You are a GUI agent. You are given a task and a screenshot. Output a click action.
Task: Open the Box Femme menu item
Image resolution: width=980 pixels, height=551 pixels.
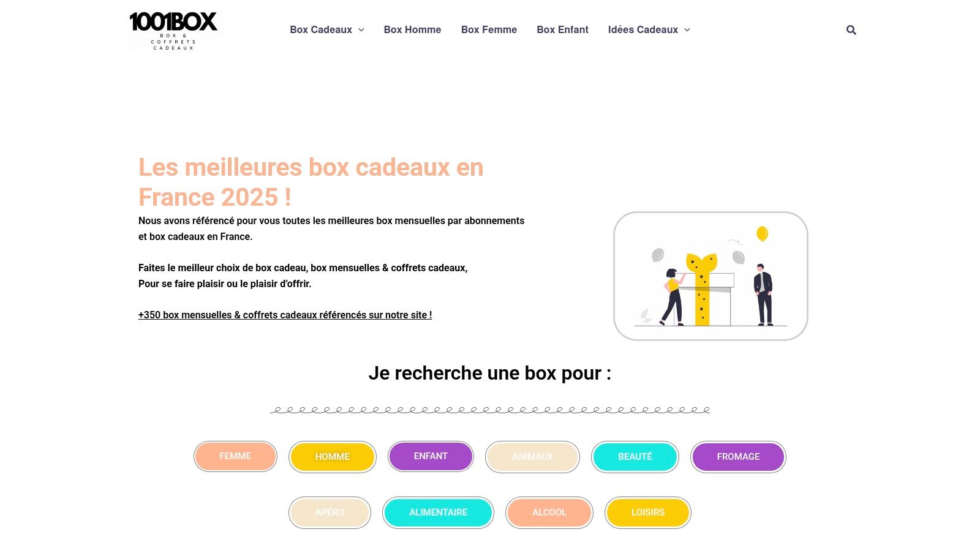pyautogui.click(x=489, y=29)
